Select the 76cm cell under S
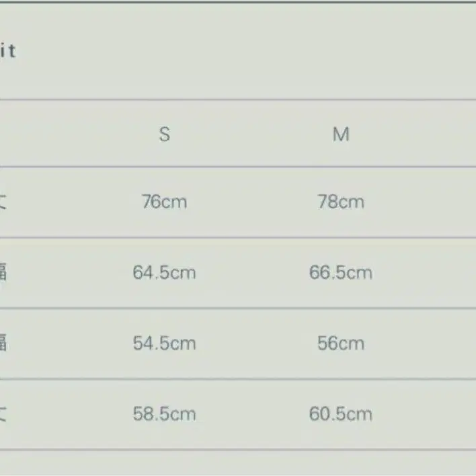The height and width of the screenshot is (476, 476). coord(164,202)
